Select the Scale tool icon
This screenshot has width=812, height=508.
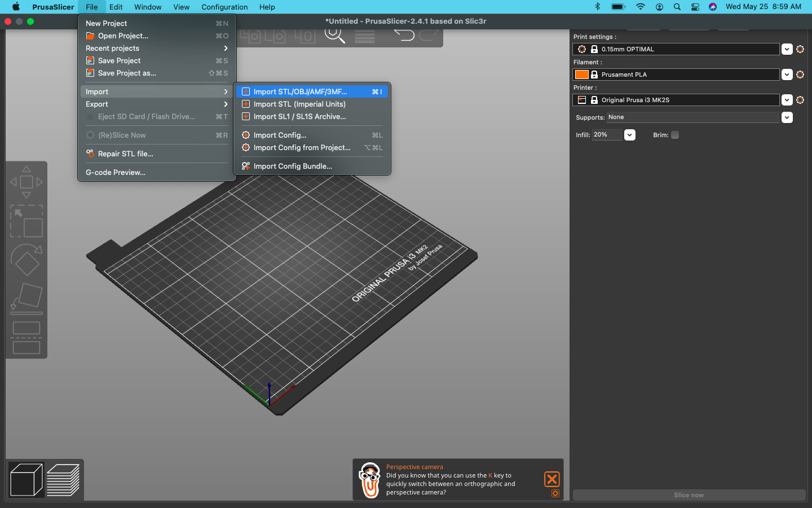[27, 221]
